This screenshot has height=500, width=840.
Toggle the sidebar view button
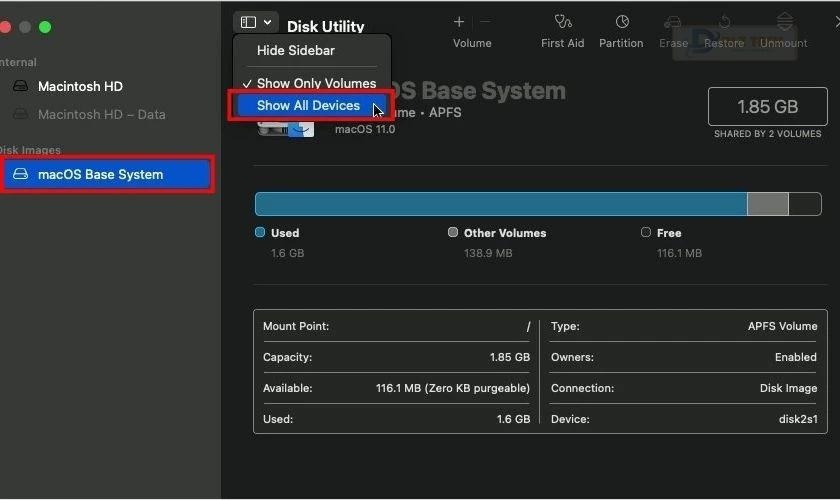point(248,22)
